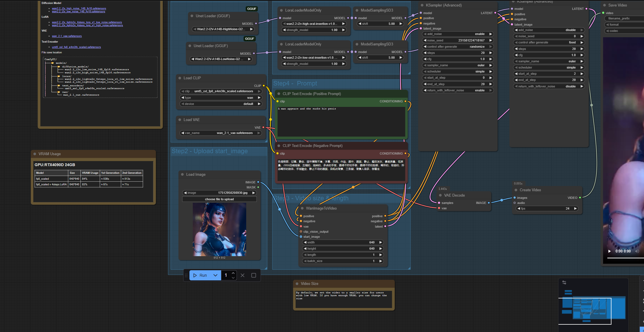This screenshot has width=644, height=332.
Task: Toggle add_noise disable on second KSampler
Action: coord(549,30)
